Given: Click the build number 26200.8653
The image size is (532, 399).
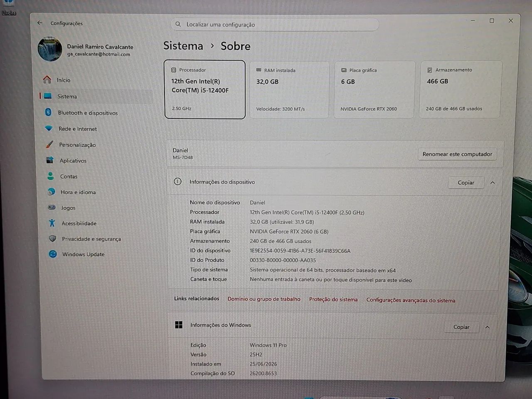Looking at the screenshot, I should click(263, 373).
